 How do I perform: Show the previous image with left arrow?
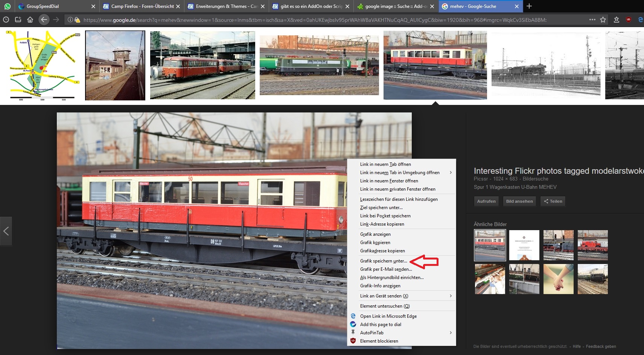tap(6, 231)
